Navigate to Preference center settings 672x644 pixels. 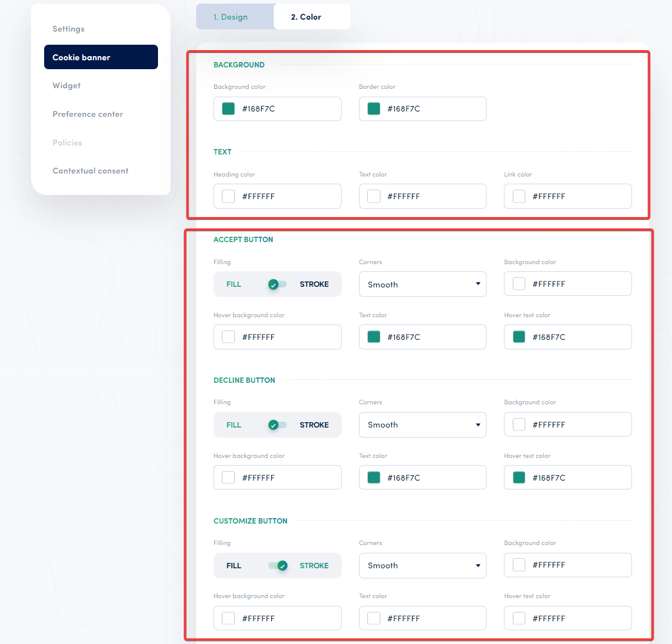point(88,114)
